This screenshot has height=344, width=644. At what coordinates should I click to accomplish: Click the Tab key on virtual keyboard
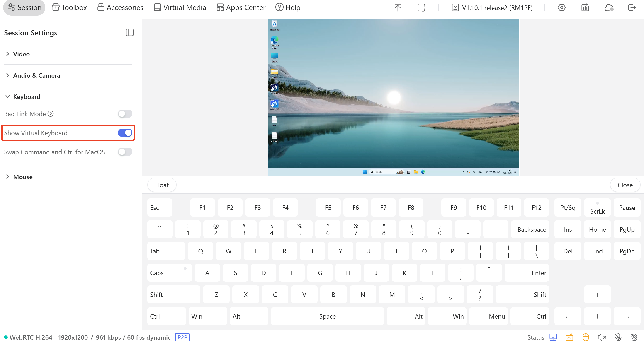tap(166, 251)
